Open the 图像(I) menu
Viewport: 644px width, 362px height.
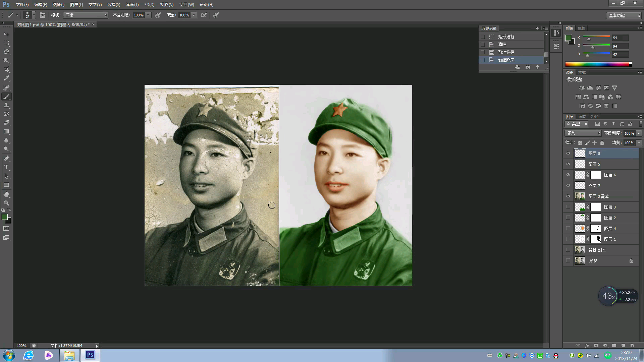point(58,5)
